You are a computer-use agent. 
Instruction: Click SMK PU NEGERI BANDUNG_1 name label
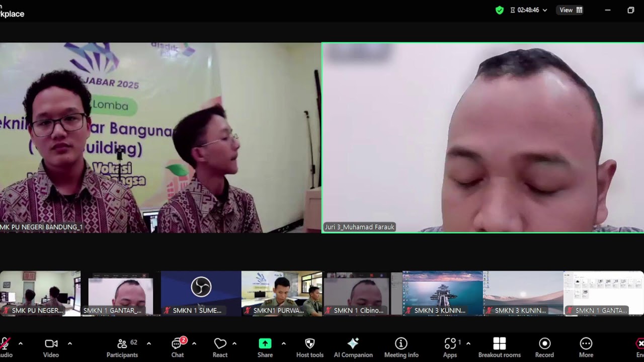point(42,227)
